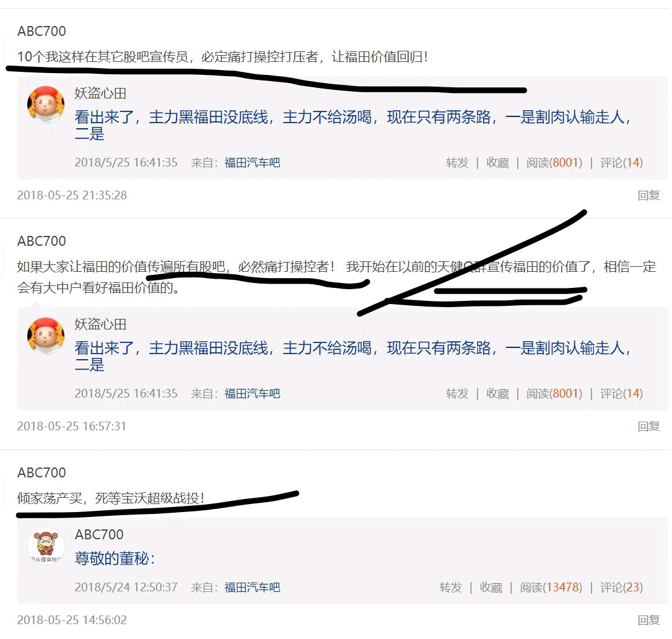Open first quoted post title 看出来了

pyautogui.click(x=352, y=124)
